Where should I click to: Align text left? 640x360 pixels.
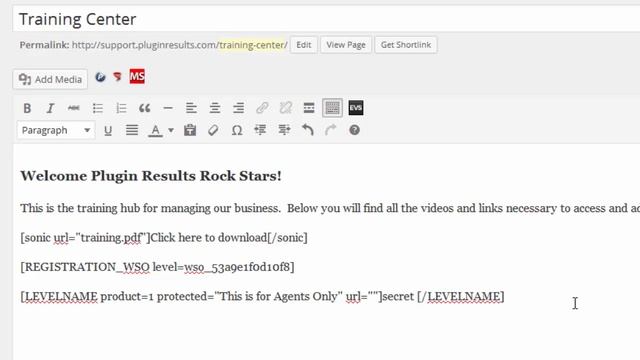(191, 108)
